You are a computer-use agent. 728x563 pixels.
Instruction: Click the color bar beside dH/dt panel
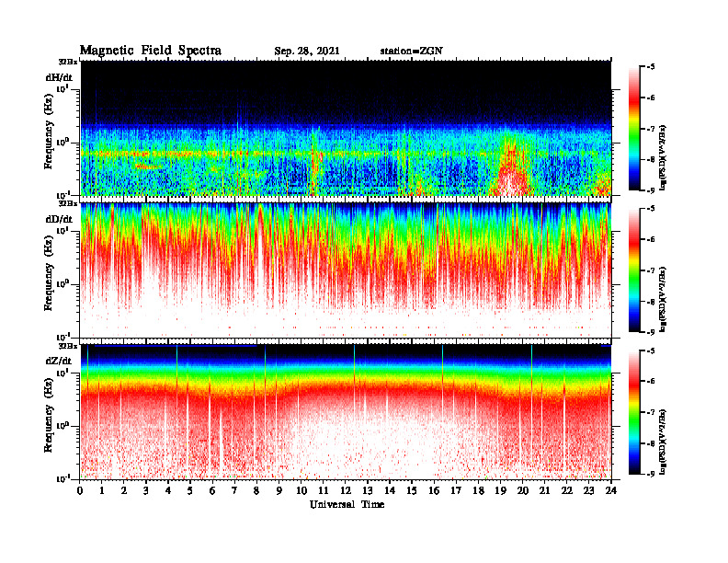pyautogui.click(x=634, y=129)
